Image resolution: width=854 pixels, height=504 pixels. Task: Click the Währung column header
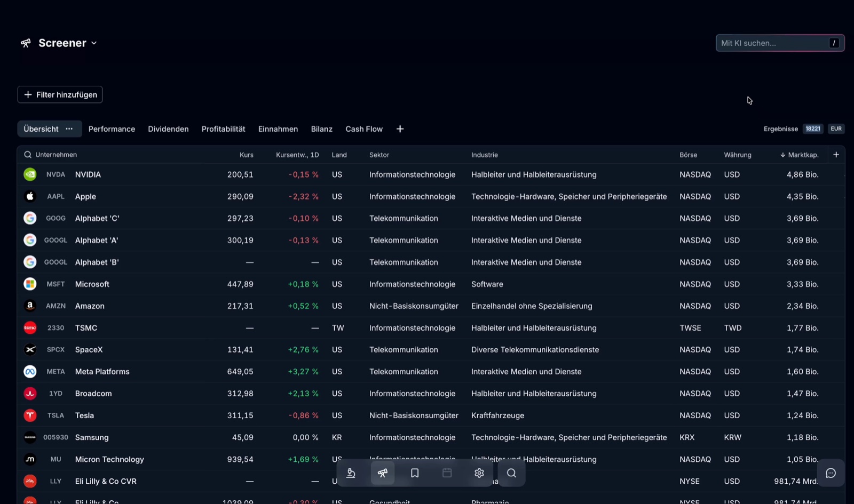tap(738, 155)
